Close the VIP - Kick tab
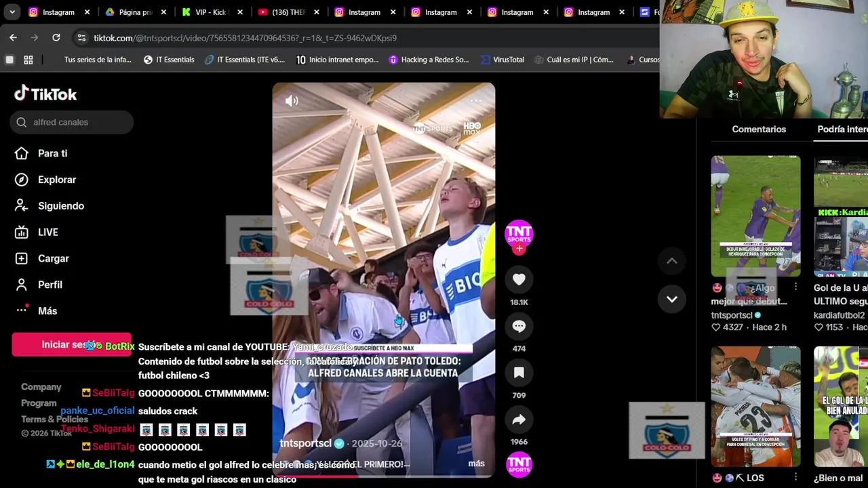 pyautogui.click(x=240, y=12)
